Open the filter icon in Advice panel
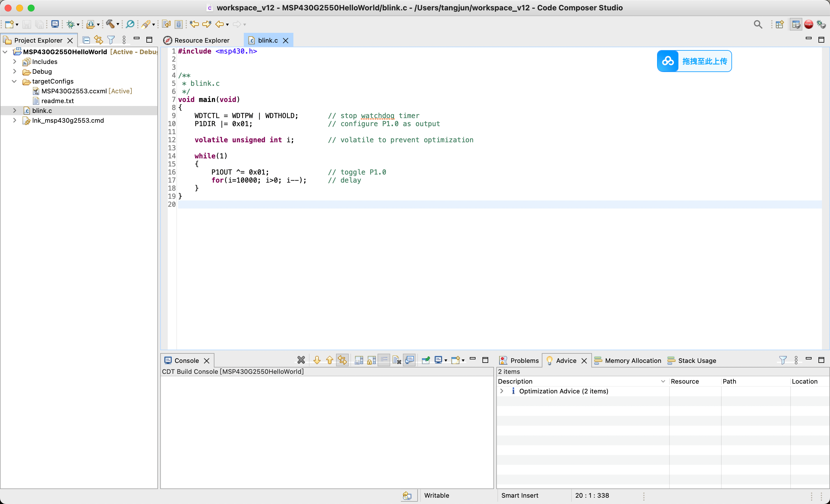Viewport: 830px width, 504px height. tap(783, 360)
